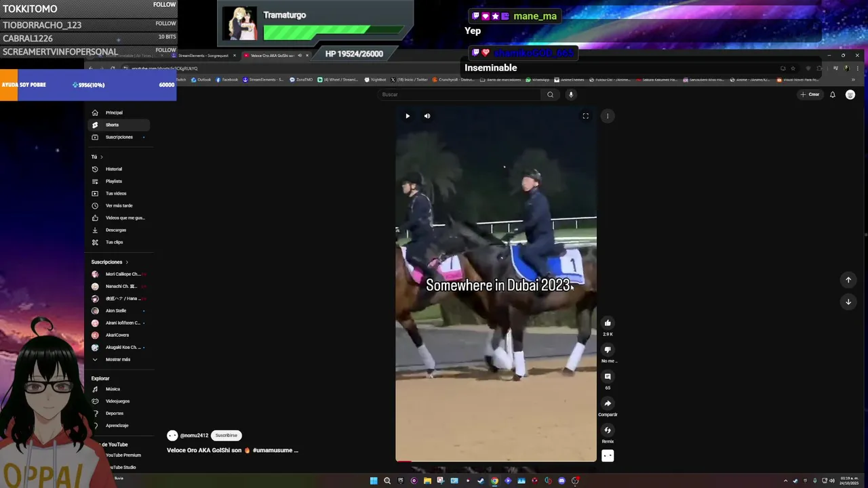This screenshot has width=868, height=488.
Task: Open YouTube Premium link
Action: click(x=122, y=455)
